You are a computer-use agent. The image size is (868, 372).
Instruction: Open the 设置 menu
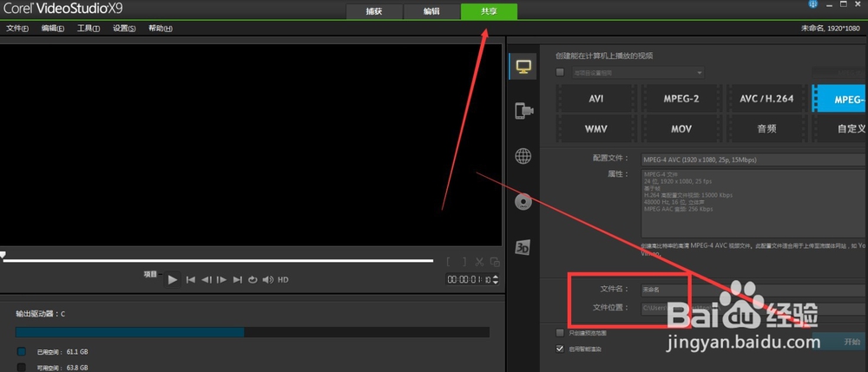(x=124, y=29)
